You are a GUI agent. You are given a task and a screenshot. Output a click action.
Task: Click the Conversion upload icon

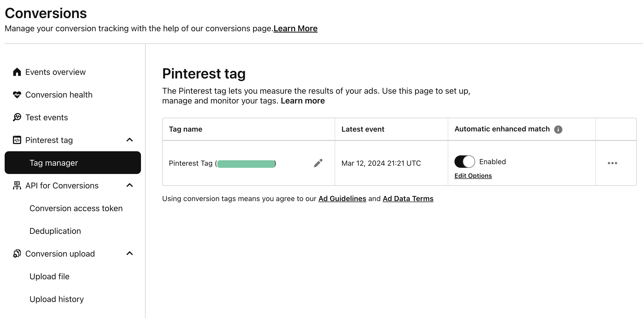[x=17, y=253]
